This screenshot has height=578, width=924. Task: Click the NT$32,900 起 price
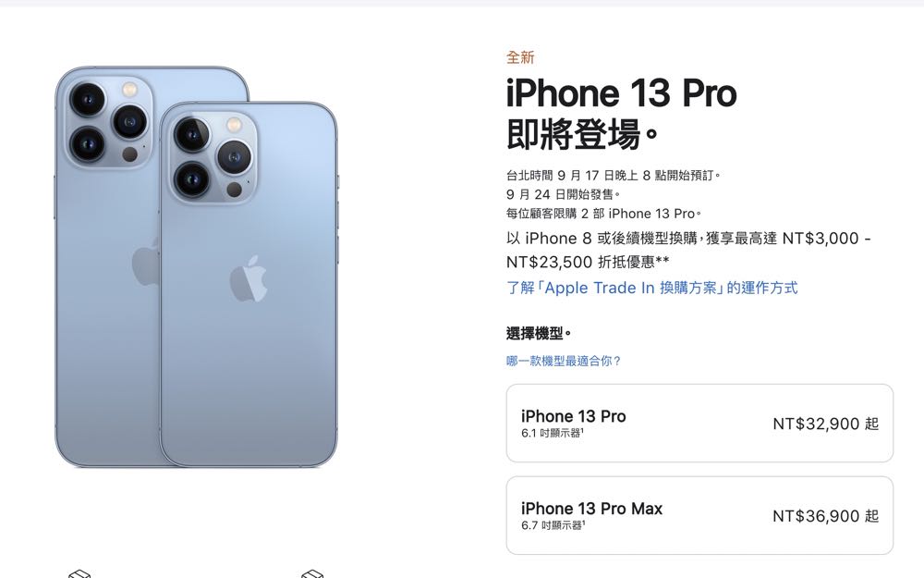pos(825,424)
